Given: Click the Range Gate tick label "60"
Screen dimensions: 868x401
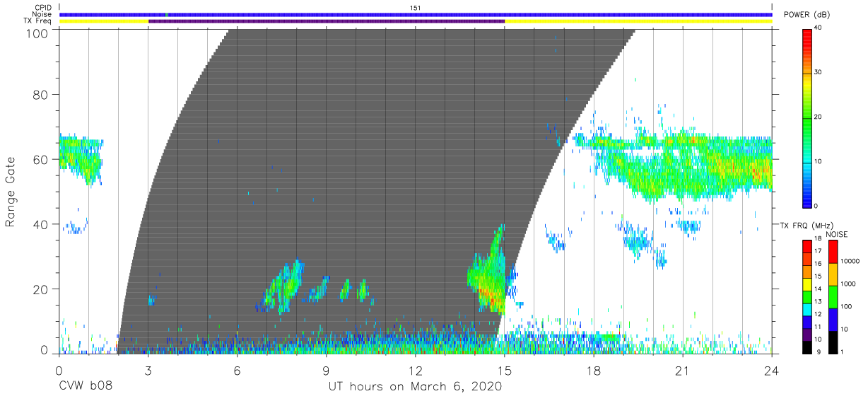Looking at the screenshot, I should [41, 159].
